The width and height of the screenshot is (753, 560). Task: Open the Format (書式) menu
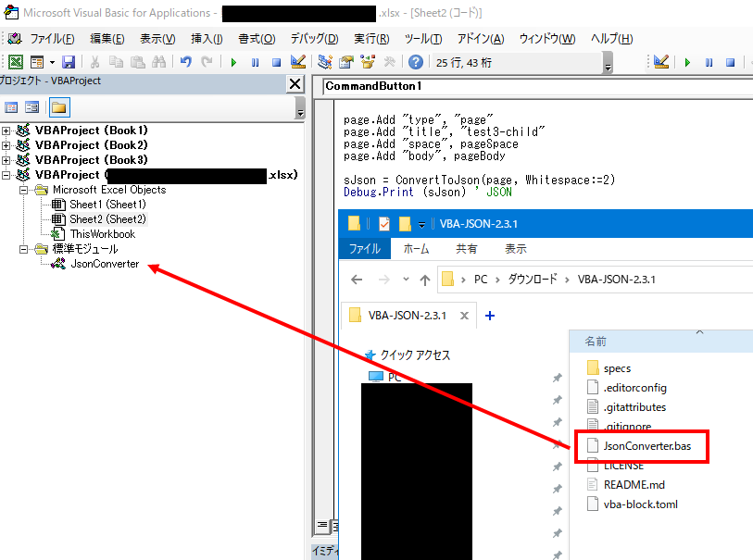(257, 38)
